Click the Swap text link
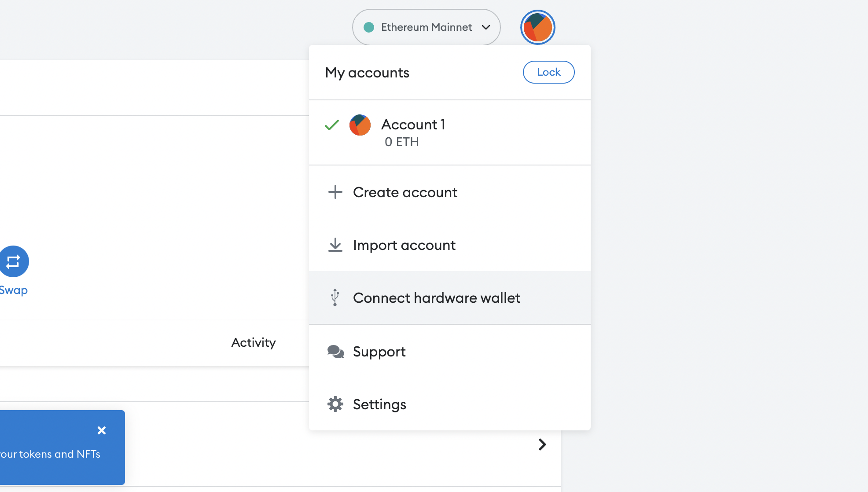The height and width of the screenshot is (492, 868). coord(14,290)
